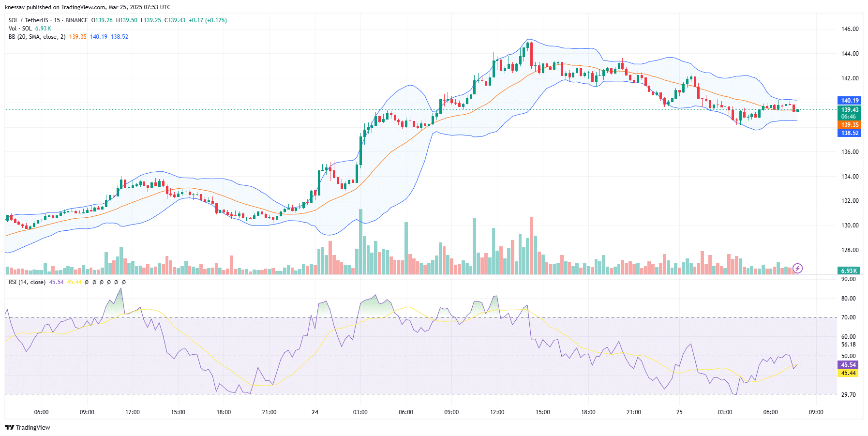Click the 56.18 RSI axis label
The height and width of the screenshot is (436, 868).
849,345
